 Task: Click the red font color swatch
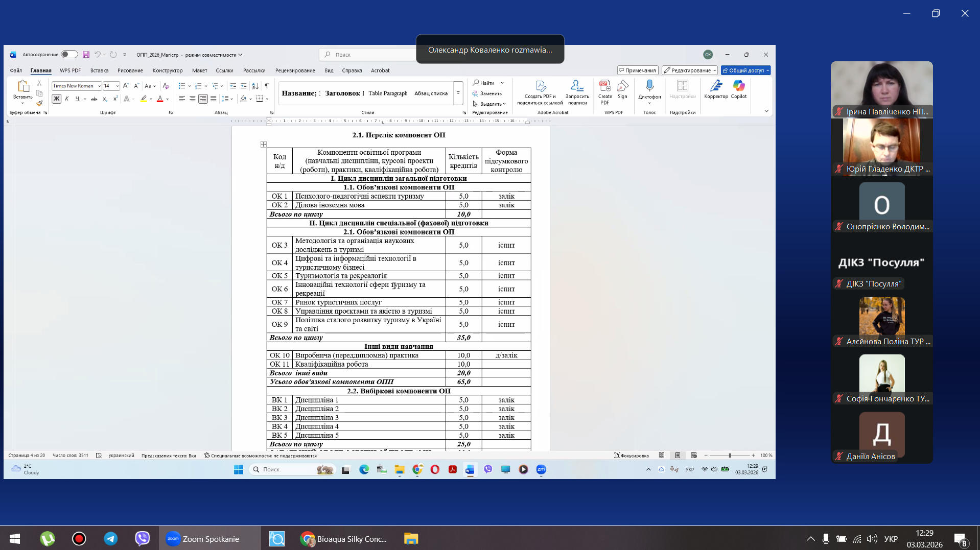(160, 99)
